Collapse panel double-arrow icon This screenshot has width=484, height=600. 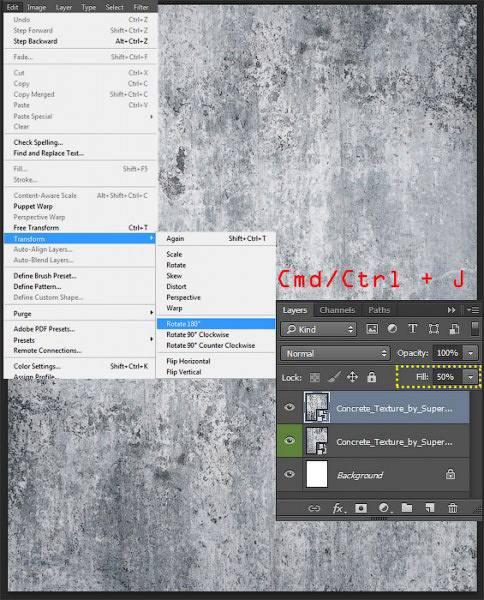coord(451,310)
